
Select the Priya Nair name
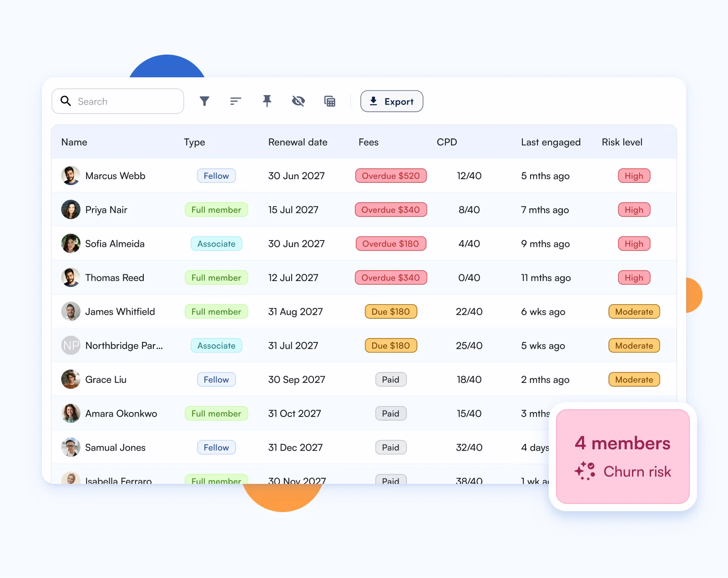point(106,210)
